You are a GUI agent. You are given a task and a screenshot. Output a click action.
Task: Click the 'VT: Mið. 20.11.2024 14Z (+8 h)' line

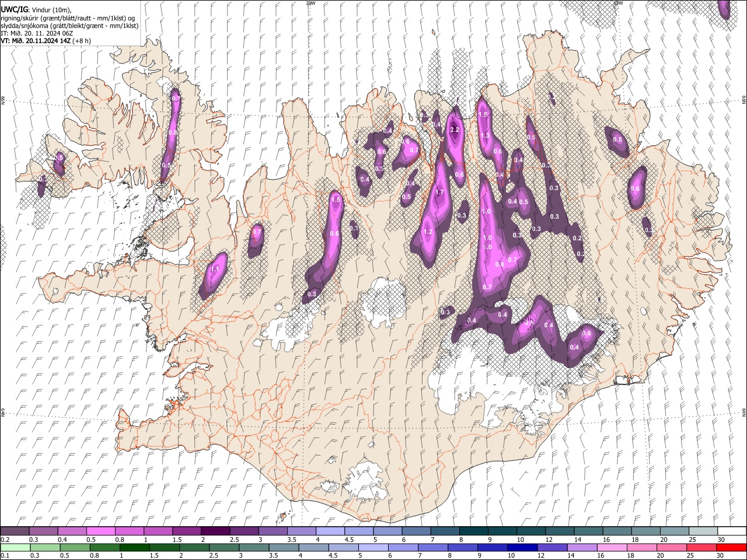coord(46,41)
